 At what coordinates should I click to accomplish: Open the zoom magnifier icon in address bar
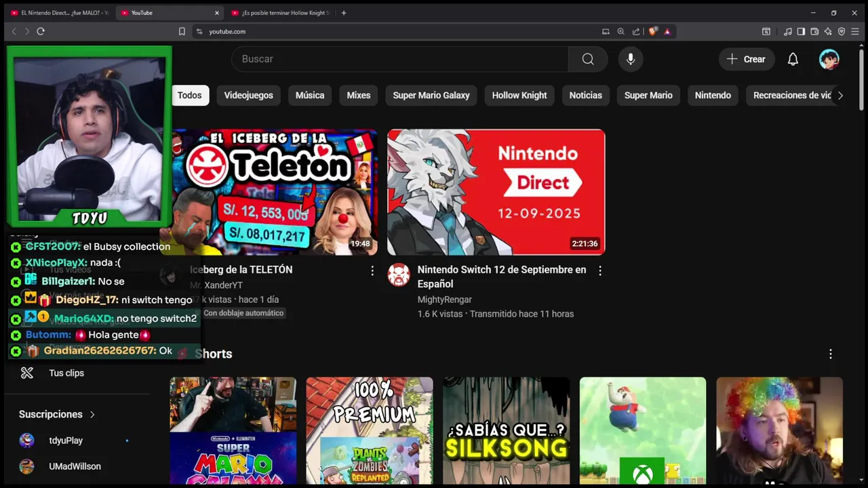(x=620, y=31)
